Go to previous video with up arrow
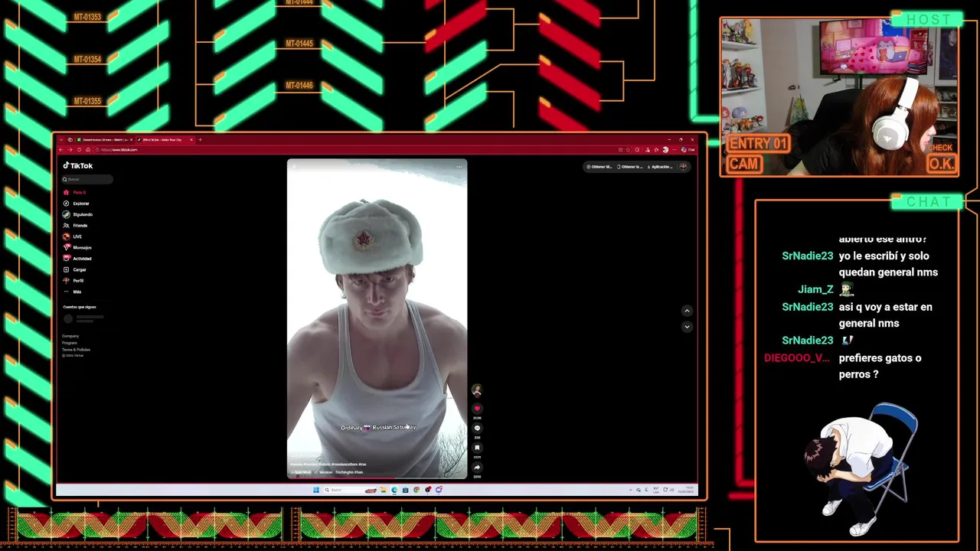Image resolution: width=980 pixels, height=551 pixels. point(687,311)
